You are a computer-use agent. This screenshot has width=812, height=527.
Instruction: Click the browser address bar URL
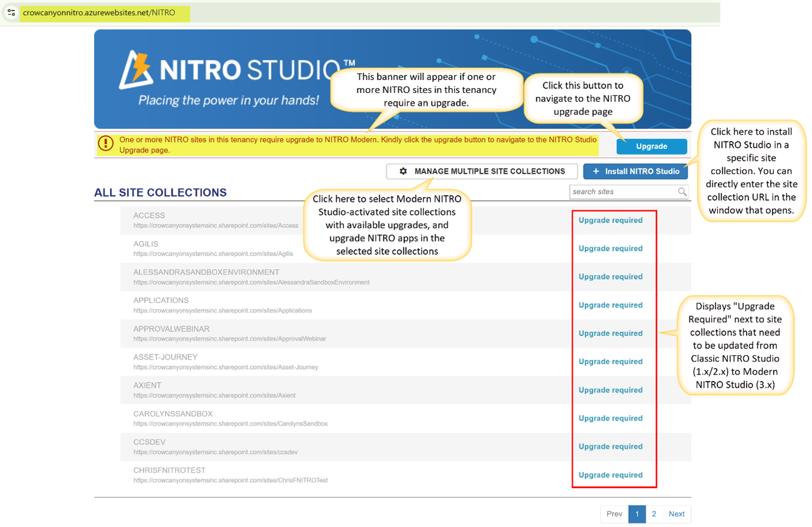point(100,12)
